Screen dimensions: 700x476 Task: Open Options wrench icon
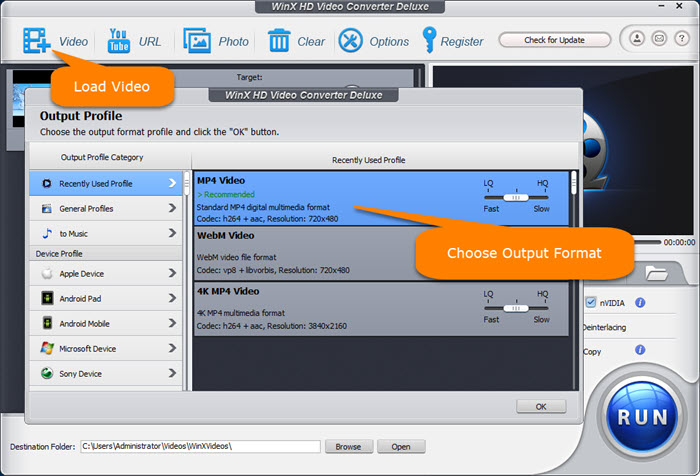click(350, 41)
